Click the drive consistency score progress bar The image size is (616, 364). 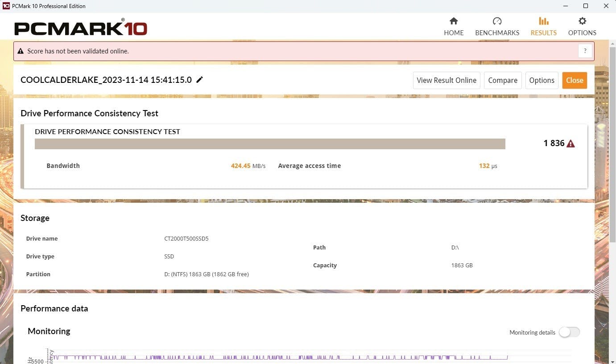tap(270, 143)
